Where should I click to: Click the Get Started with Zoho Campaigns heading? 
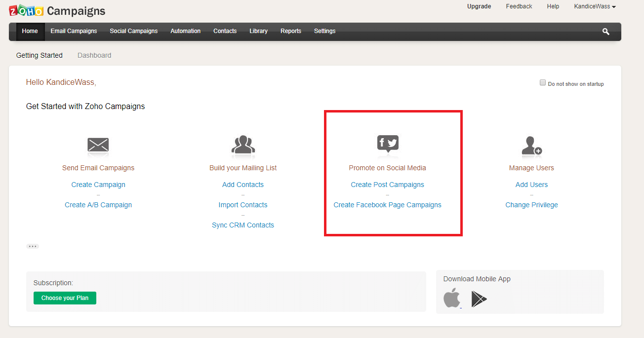(85, 106)
